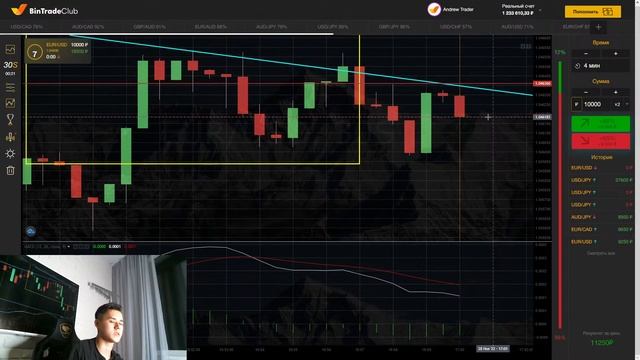The image size is (640, 360).
Task: Click the red price level label on axis
Action: pyautogui.click(x=542, y=84)
